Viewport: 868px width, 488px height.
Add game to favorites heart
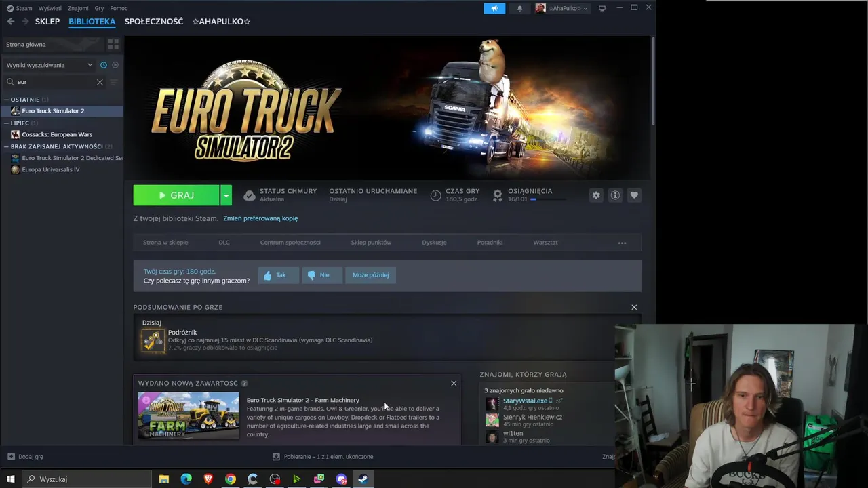(634, 195)
